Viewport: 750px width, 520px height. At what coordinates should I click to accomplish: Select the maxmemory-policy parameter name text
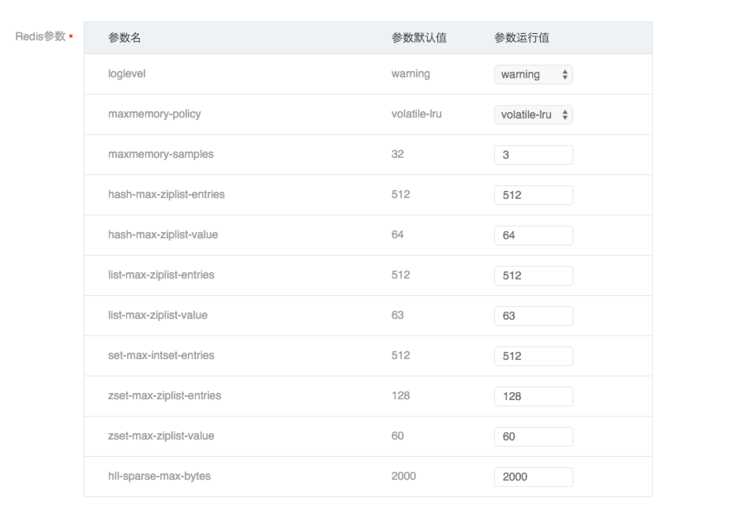154,114
